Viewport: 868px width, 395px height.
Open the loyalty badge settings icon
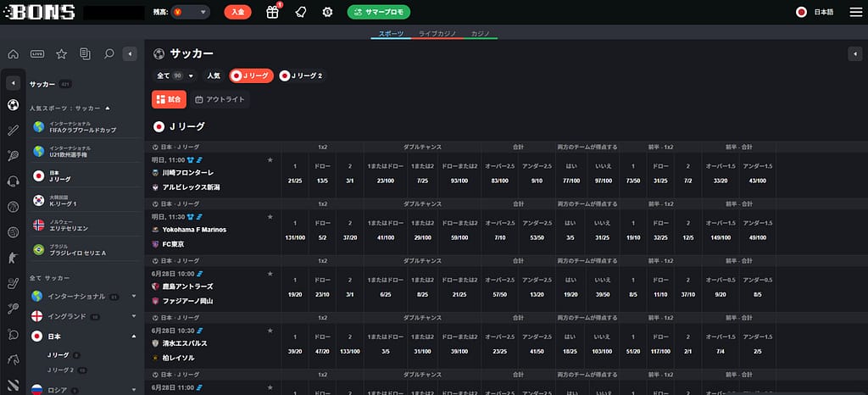(x=328, y=12)
